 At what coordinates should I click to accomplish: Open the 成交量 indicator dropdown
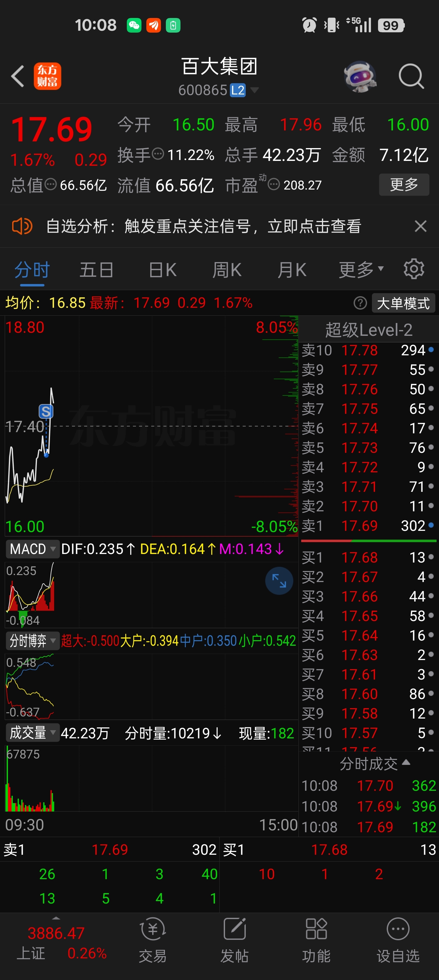click(32, 732)
